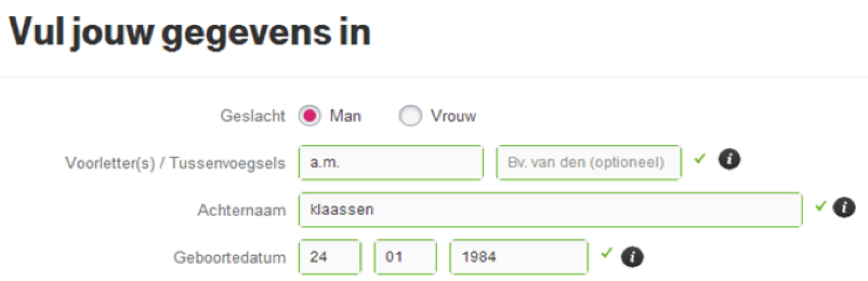
Task: Click the green checkmark after the Tussenvoegsels field
Action: [x=700, y=159]
